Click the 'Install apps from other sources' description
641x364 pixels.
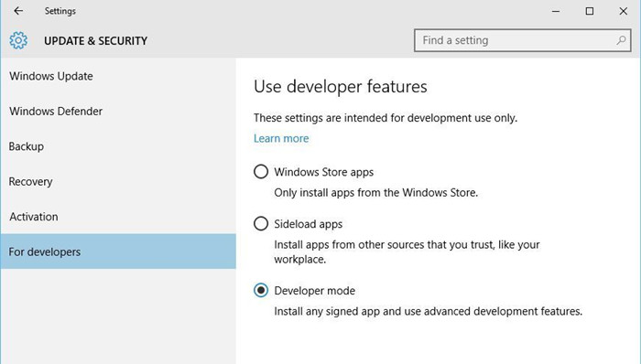coord(407,252)
